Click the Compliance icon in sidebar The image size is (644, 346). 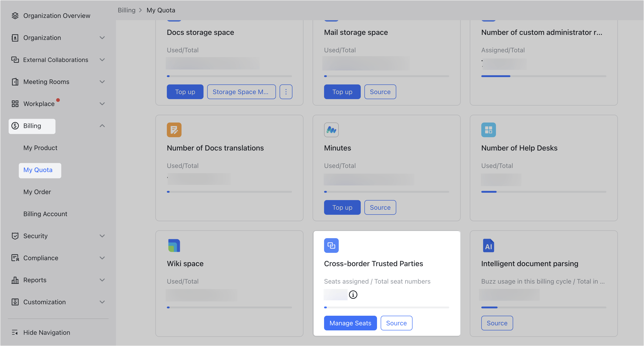(15, 258)
